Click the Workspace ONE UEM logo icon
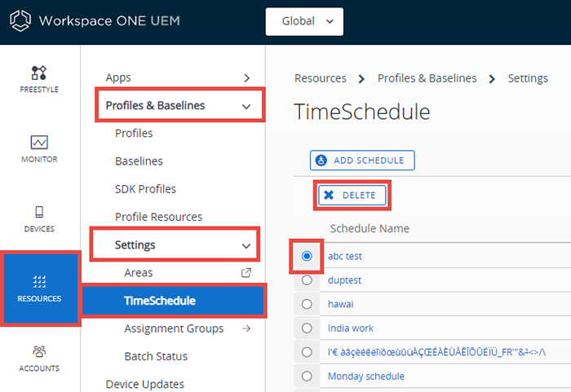Image resolution: width=571 pixels, height=392 pixels. pos(20,20)
